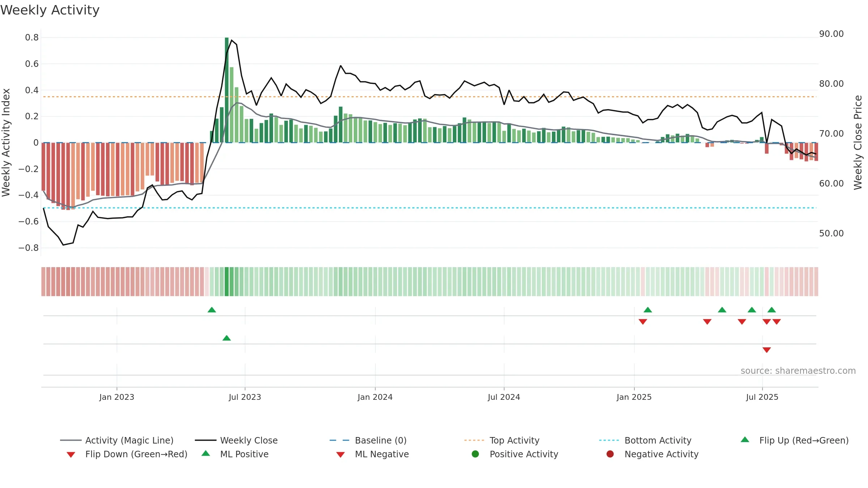Toggle ML Positive legend entry
The image size is (868, 488).
tap(235, 454)
